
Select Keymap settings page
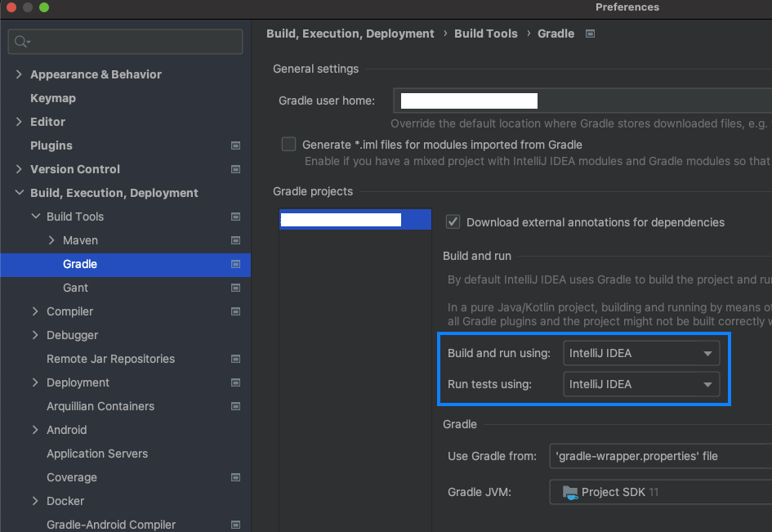pyautogui.click(x=53, y=98)
